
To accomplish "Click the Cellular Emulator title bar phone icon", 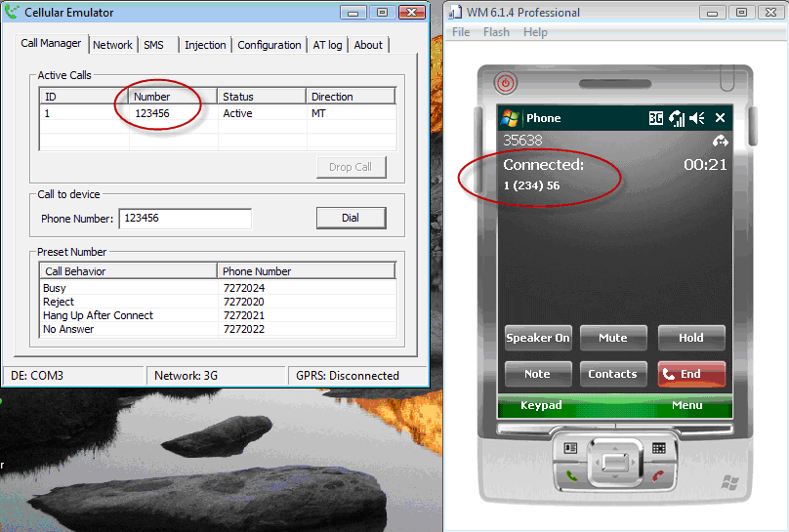I will pyautogui.click(x=12, y=12).
